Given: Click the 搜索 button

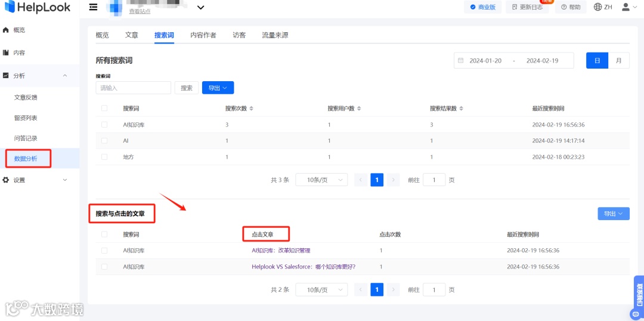Looking at the screenshot, I should 187,88.
